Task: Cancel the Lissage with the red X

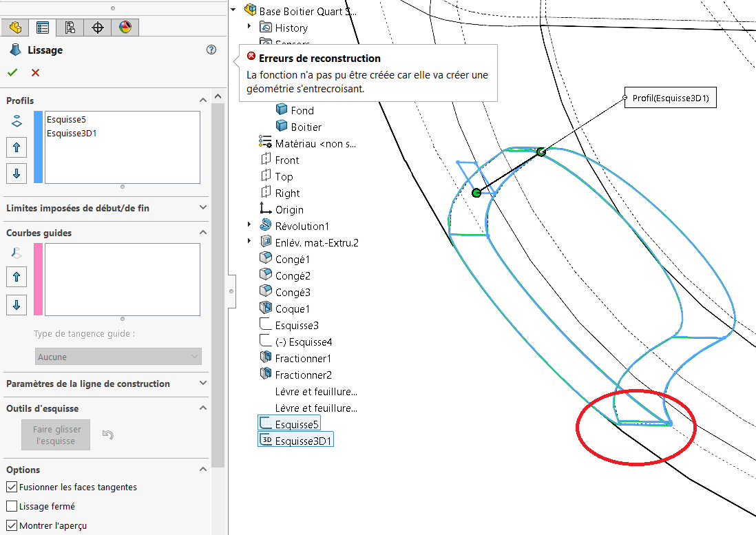Action: click(x=35, y=72)
